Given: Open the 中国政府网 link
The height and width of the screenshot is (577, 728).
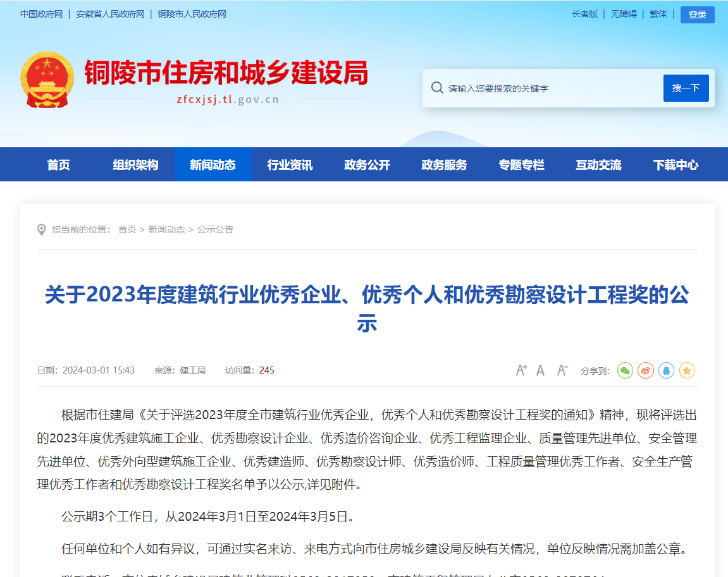Looking at the screenshot, I should click(41, 14).
